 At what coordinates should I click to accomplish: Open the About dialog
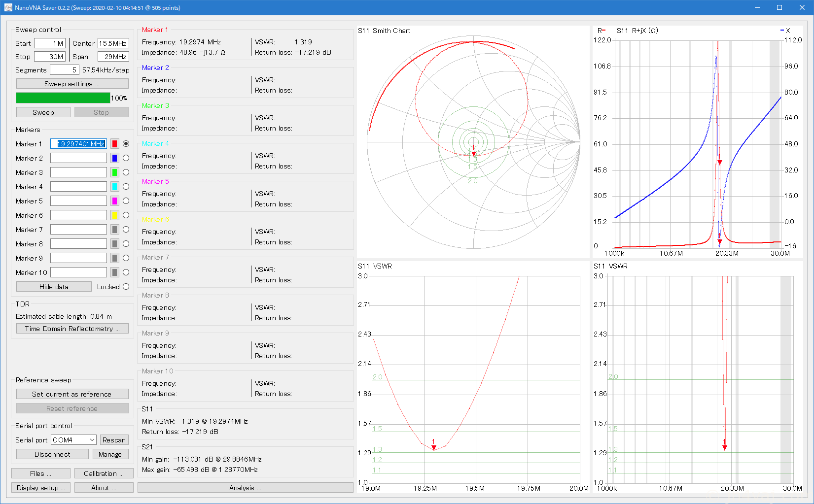click(104, 488)
